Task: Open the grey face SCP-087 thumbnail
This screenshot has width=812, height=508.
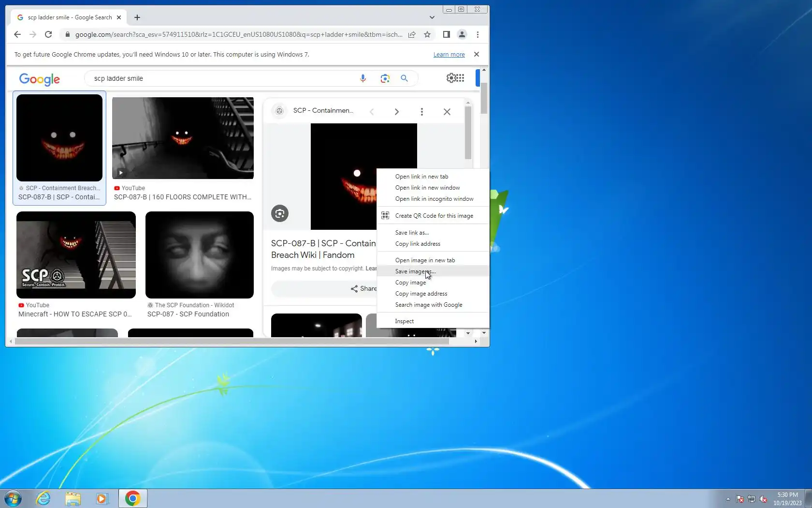Action: (200, 255)
